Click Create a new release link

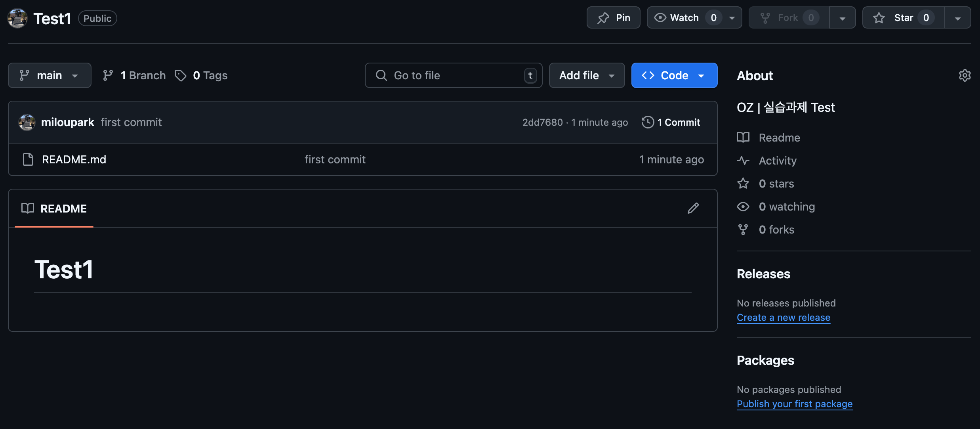(x=783, y=318)
